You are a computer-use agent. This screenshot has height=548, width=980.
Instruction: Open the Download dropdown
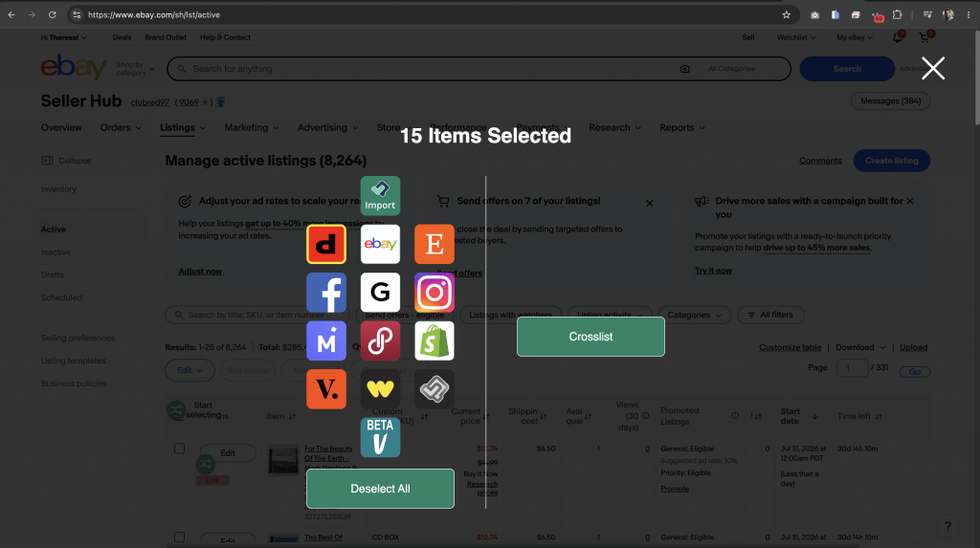click(x=860, y=347)
